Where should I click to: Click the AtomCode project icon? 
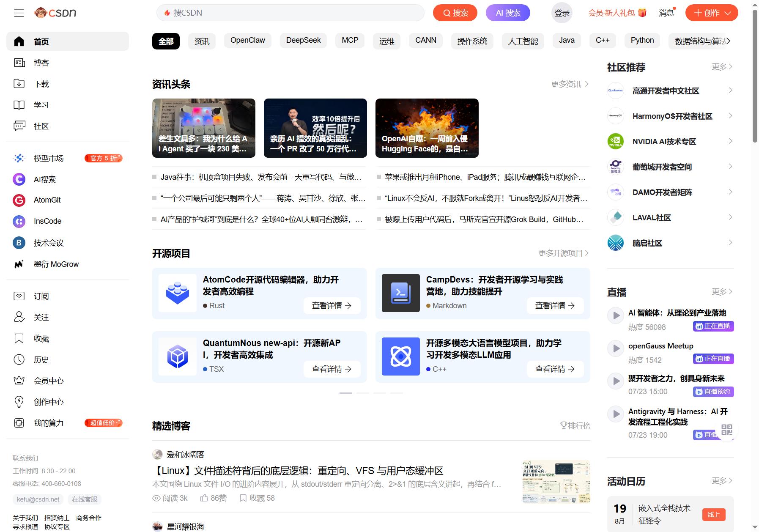pyautogui.click(x=178, y=293)
